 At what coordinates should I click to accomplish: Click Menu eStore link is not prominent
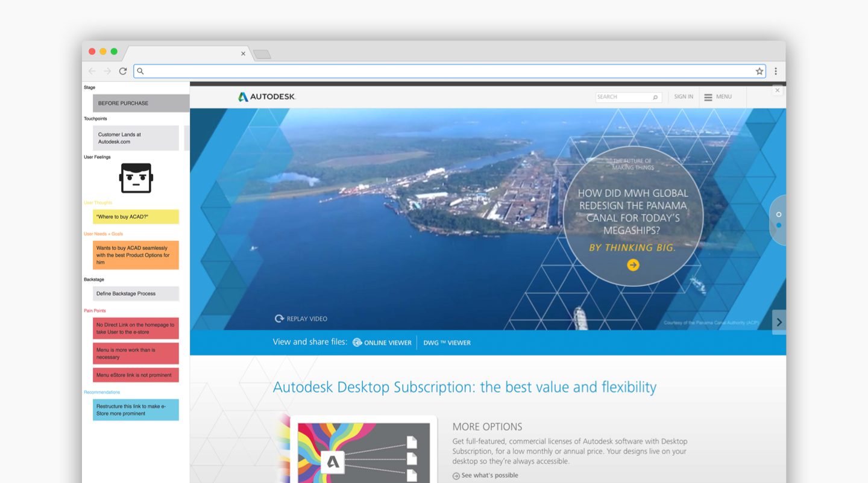coord(136,375)
